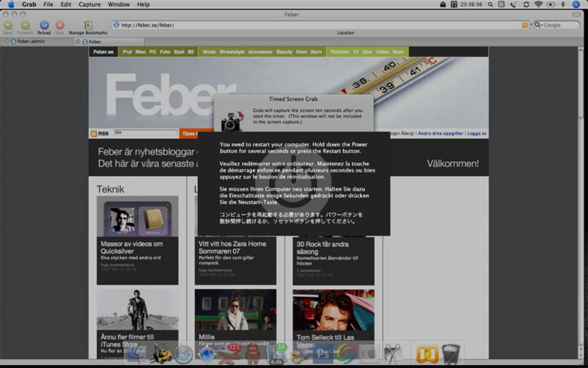
Task: Open Manage Bookmarks from the toolbar
Action: (x=88, y=26)
